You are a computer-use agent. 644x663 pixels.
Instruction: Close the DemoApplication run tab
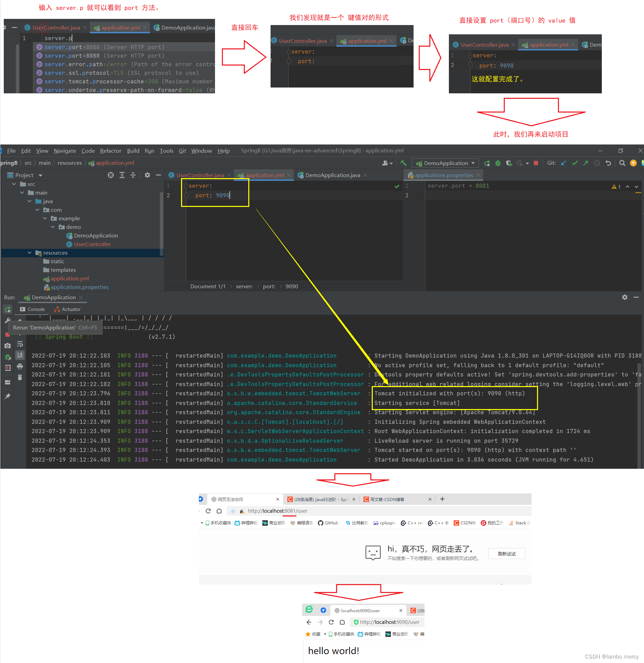click(81, 298)
